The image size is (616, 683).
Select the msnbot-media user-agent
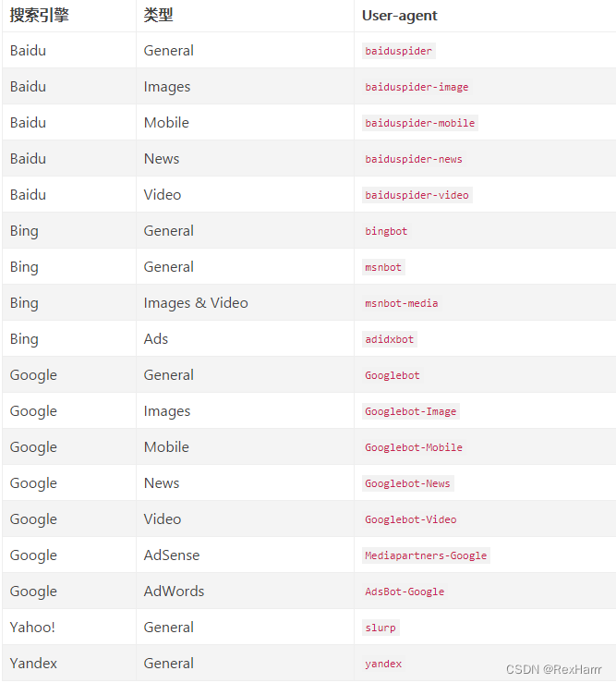402,303
